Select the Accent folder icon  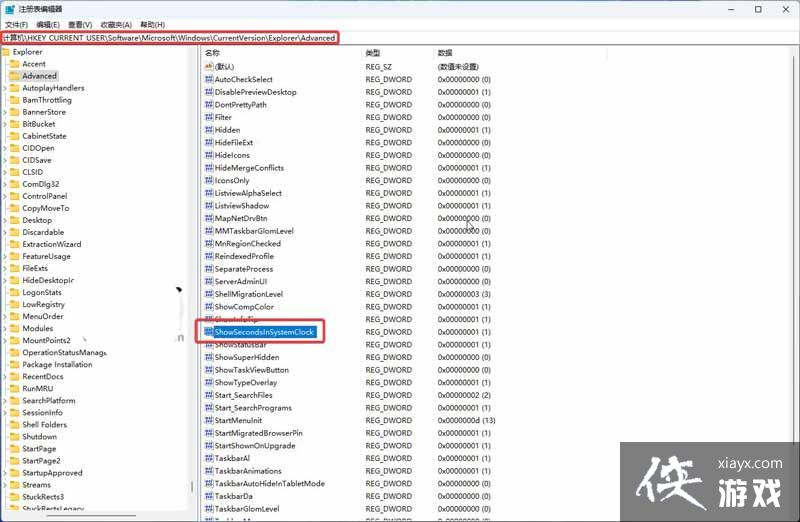[14, 64]
